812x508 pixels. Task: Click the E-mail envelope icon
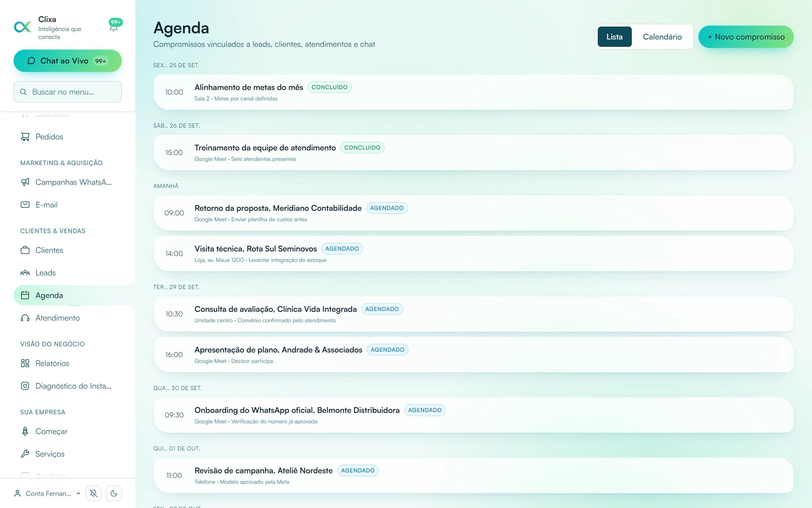tap(25, 205)
